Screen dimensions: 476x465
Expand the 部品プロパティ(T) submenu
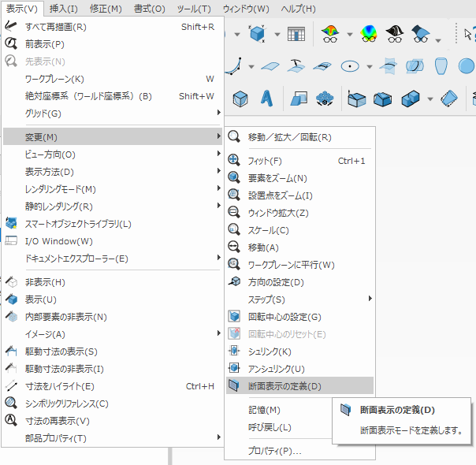113,437
